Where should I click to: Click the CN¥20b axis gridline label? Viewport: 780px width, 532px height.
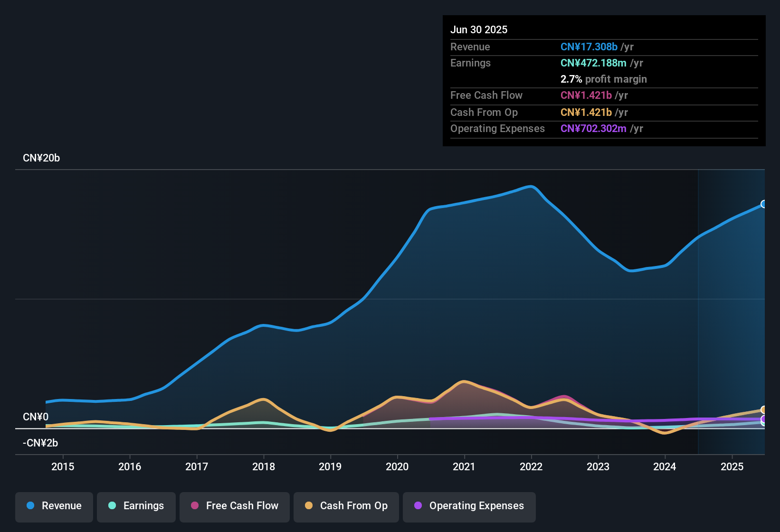(x=41, y=158)
